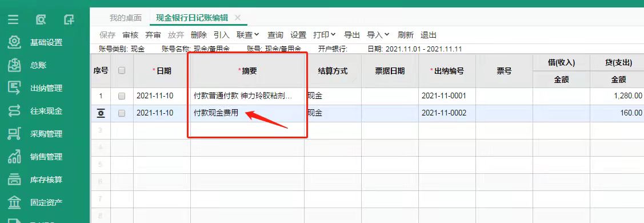Close the 现金银行日记账编辑 tab

237,18
